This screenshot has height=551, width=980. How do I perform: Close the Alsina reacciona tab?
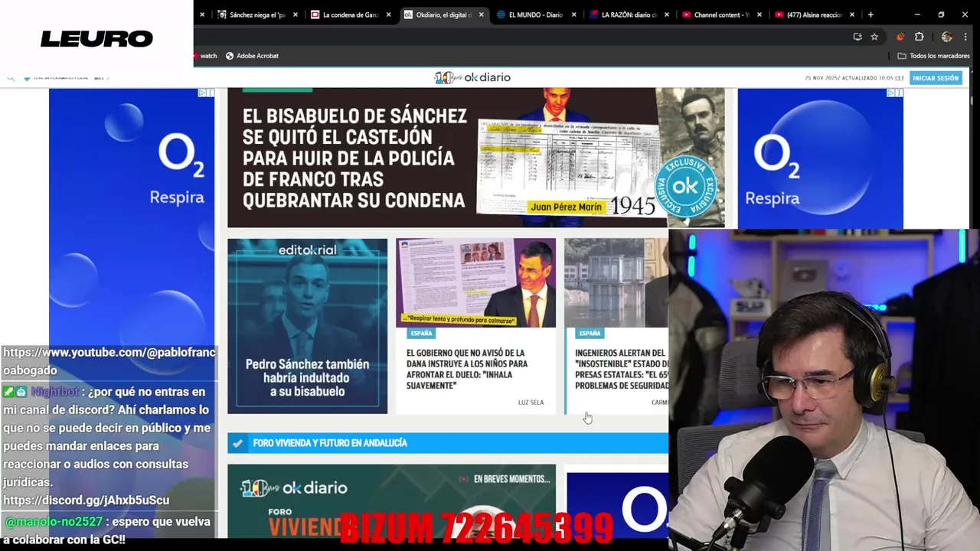pyautogui.click(x=852, y=15)
